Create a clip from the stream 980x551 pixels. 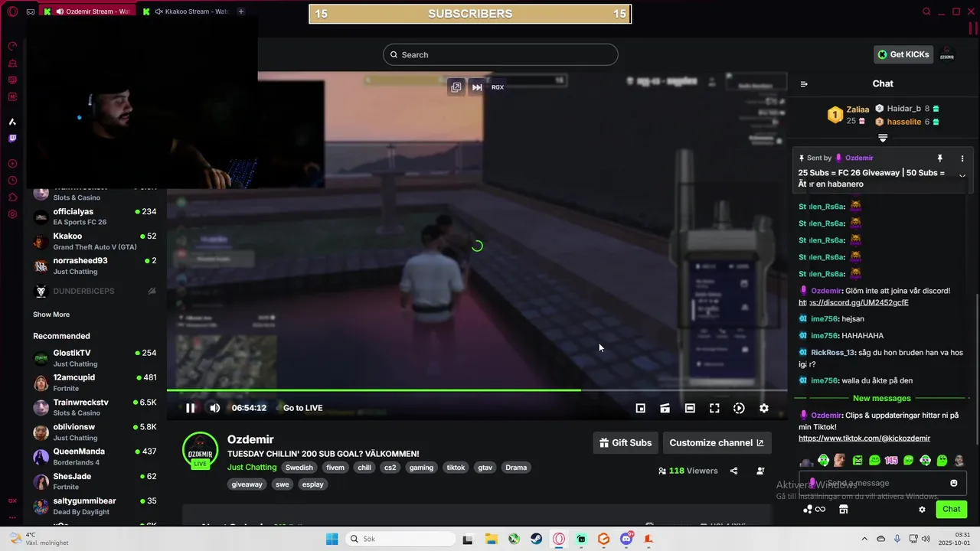(665, 408)
